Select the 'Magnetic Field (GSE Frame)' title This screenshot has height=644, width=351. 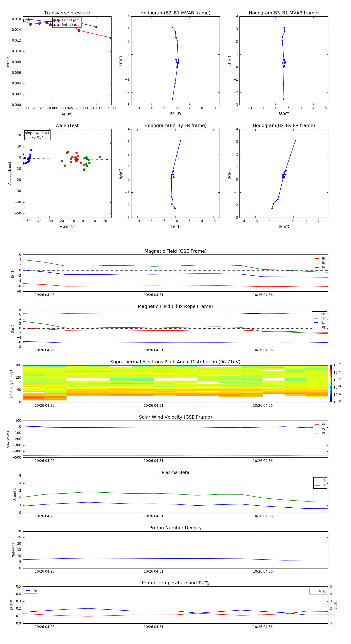tap(175, 251)
